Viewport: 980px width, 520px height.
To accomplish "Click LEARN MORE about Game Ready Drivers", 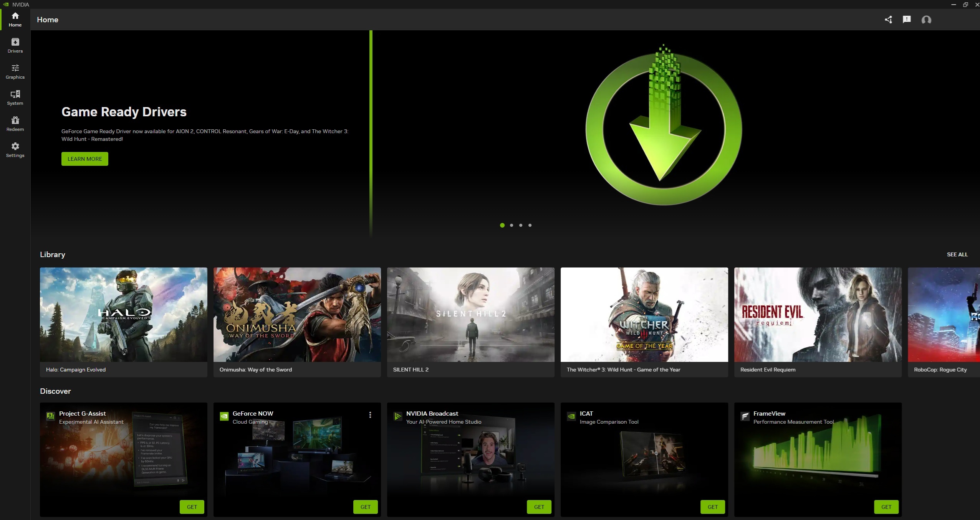I will [85, 159].
